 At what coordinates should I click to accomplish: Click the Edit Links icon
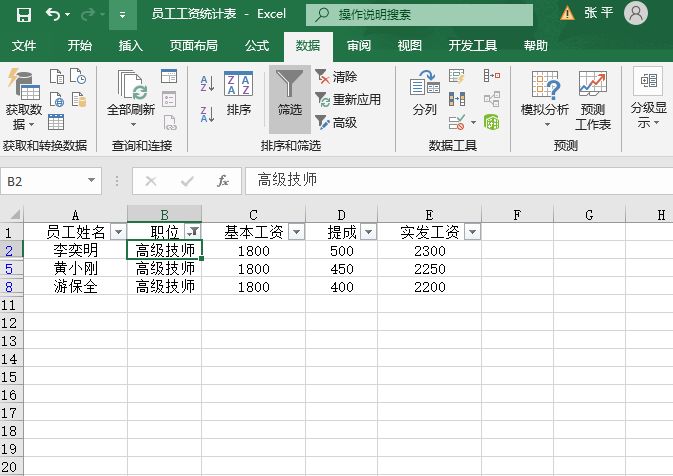(170, 123)
